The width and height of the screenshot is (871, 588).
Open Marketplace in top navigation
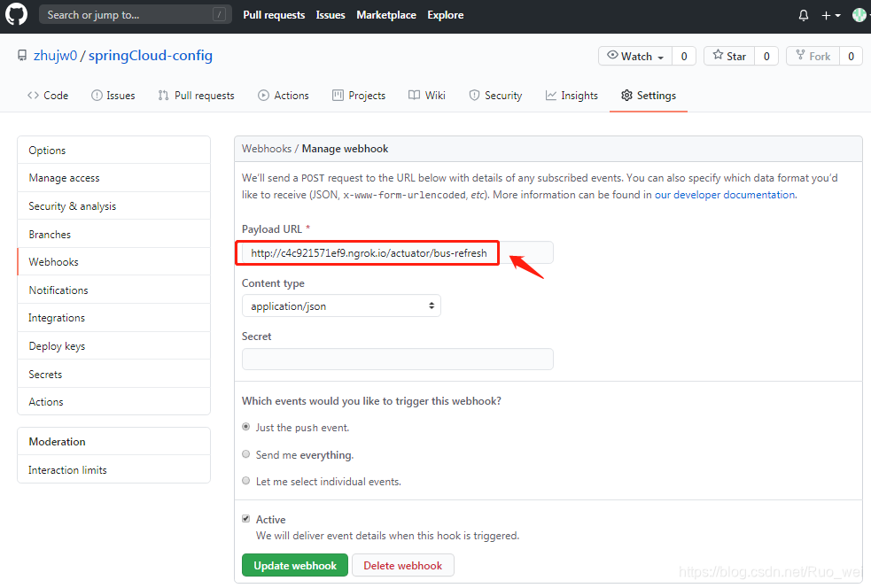coord(386,15)
